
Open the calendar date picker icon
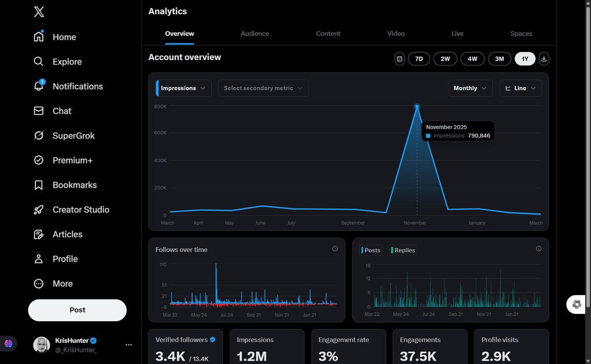pos(399,59)
